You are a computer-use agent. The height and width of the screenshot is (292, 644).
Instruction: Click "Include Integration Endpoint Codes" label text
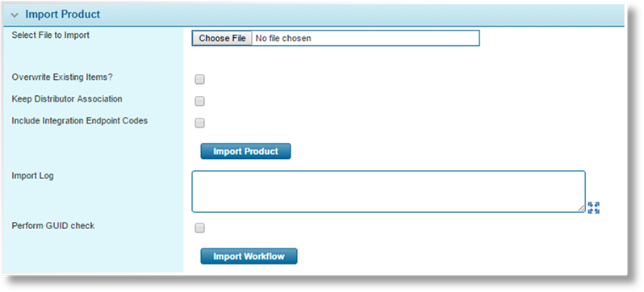(x=80, y=121)
